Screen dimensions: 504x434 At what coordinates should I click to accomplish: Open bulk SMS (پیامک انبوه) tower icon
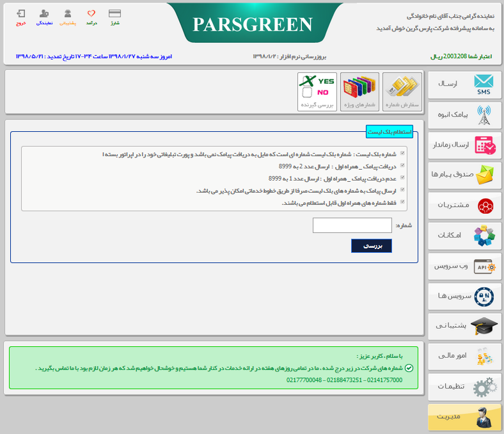coord(484,115)
